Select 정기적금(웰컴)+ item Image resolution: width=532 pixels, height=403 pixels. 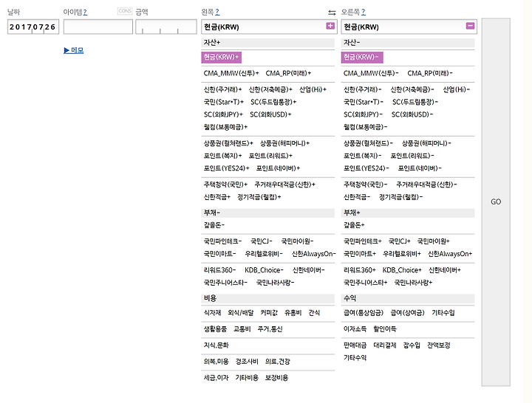point(259,197)
